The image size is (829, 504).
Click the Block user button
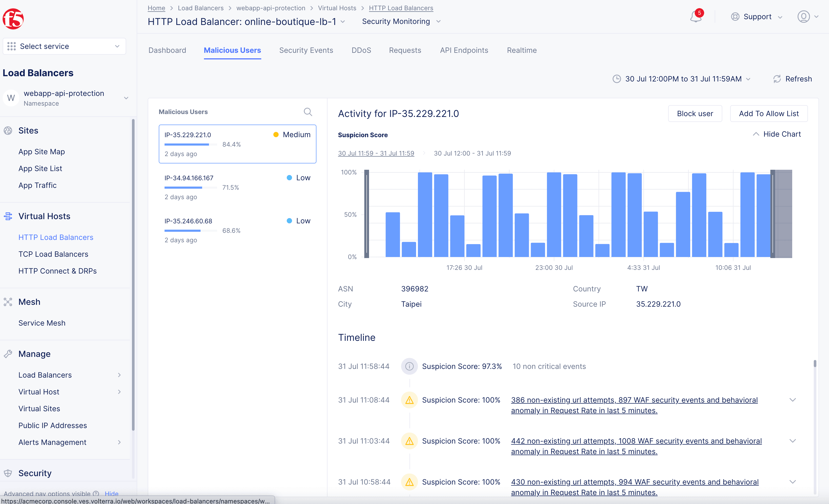[695, 113]
